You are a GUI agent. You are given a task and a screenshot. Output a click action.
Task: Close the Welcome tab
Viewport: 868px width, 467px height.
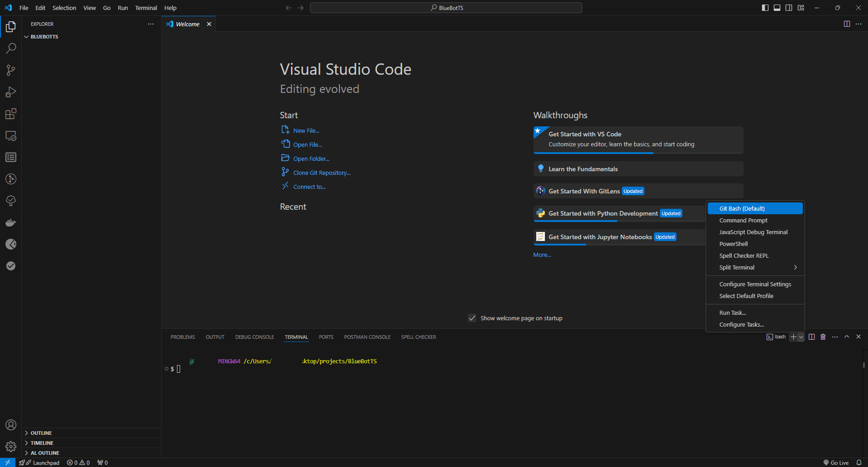coord(209,24)
